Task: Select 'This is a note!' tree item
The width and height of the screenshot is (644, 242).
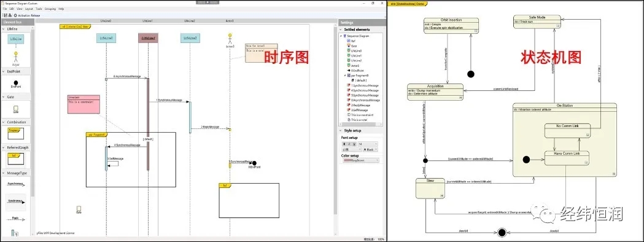Action: 360,120
